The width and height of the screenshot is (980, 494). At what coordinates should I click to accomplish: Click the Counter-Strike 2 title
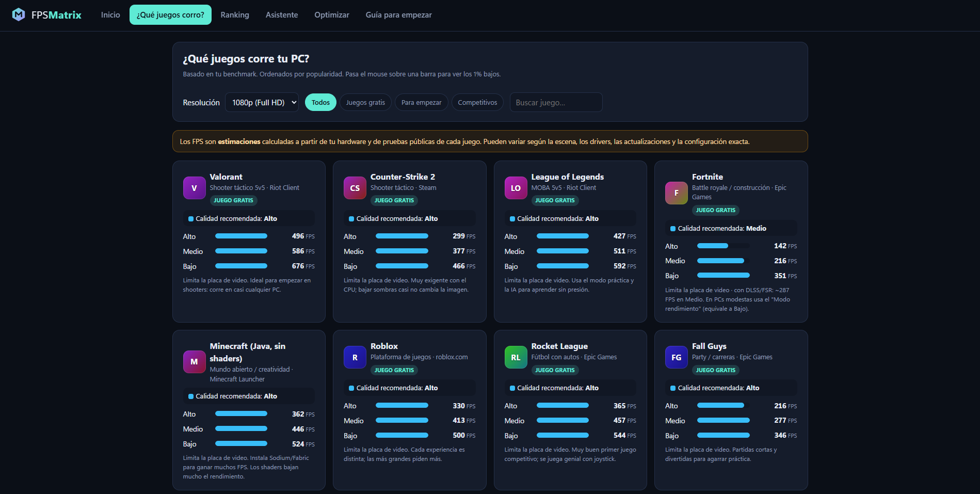403,177
